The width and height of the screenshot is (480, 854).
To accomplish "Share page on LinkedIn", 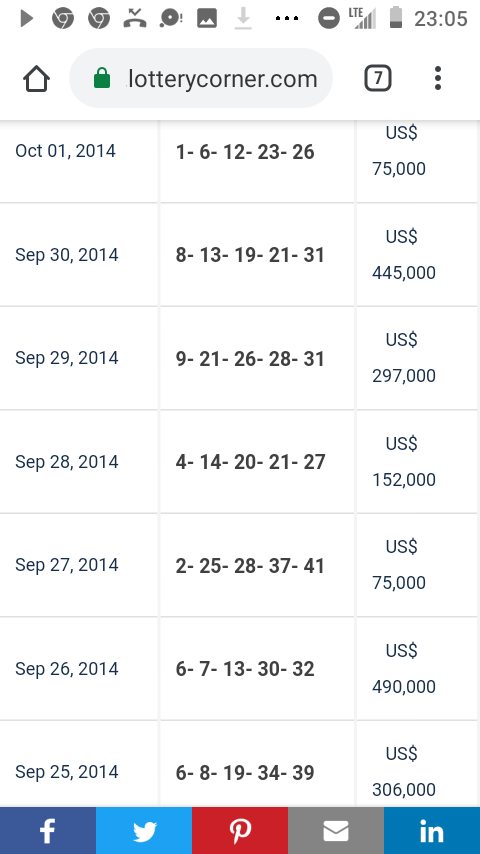I will pos(432,831).
